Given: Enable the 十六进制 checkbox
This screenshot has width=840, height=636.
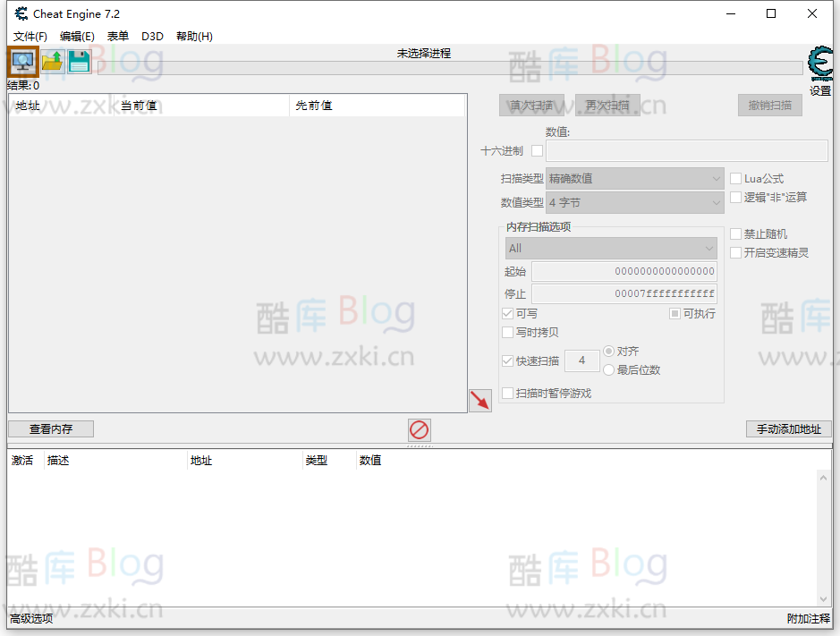Looking at the screenshot, I should (x=537, y=150).
